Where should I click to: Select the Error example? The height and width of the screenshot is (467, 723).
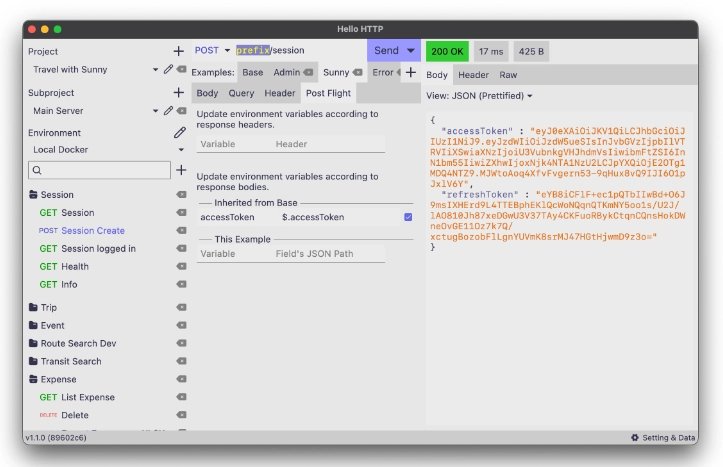tap(383, 72)
